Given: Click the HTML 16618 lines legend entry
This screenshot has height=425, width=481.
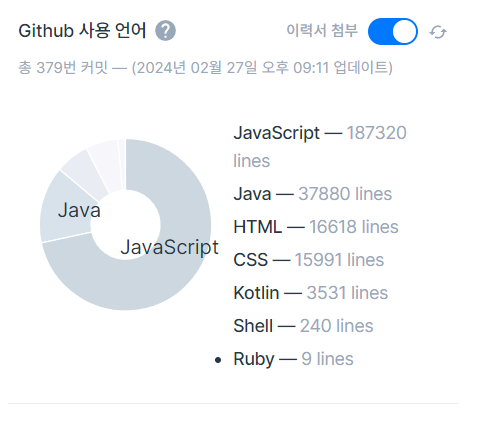Looking at the screenshot, I should tap(316, 227).
